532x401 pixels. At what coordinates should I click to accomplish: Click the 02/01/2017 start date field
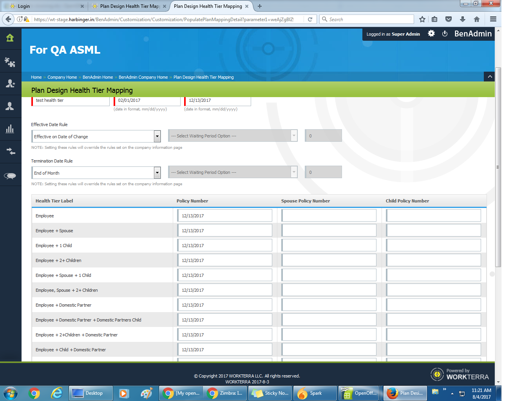click(x=147, y=101)
